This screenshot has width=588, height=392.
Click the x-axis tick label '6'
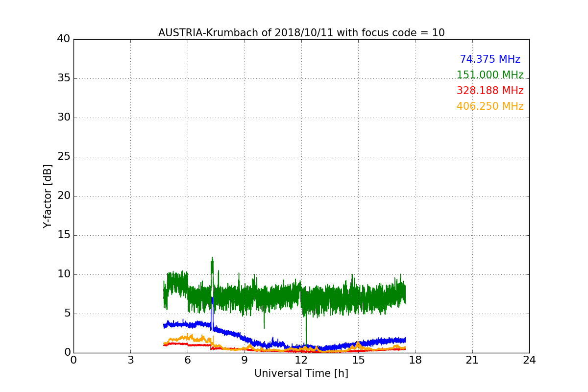(x=187, y=360)
